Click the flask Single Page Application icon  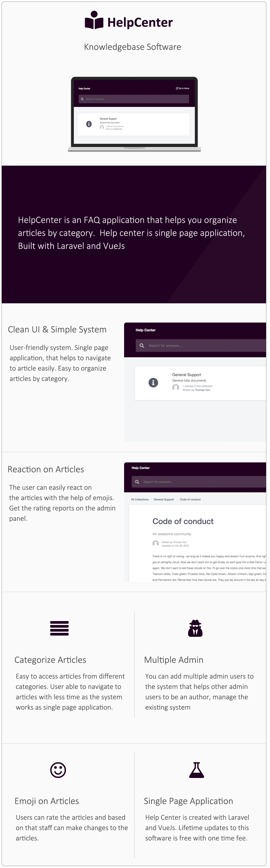197,770
